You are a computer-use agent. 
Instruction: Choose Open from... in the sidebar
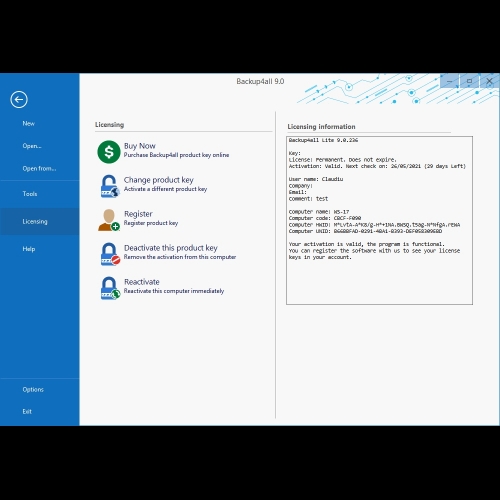pyautogui.click(x=39, y=169)
